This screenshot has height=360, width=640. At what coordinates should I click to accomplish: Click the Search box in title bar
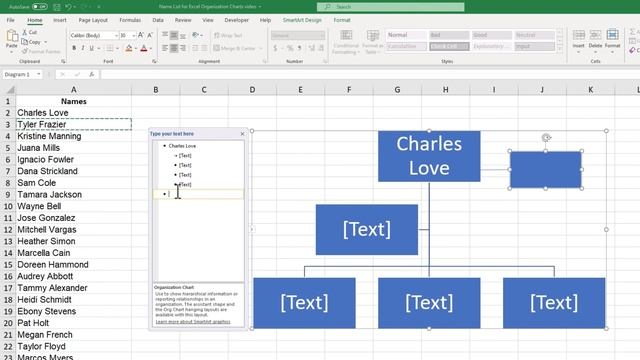point(391,7)
